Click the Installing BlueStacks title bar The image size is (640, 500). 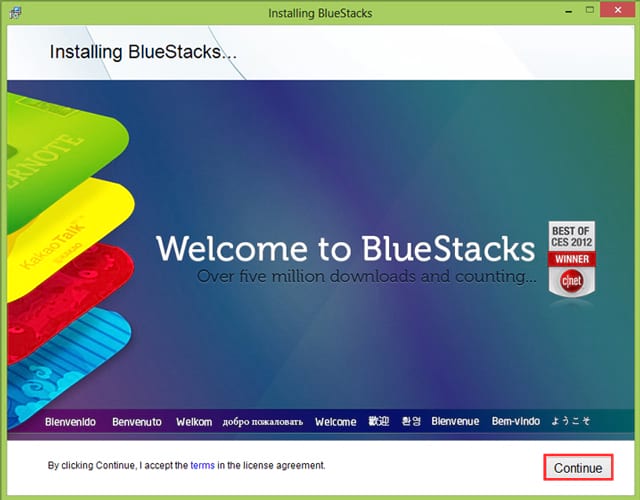pos(320,13)
